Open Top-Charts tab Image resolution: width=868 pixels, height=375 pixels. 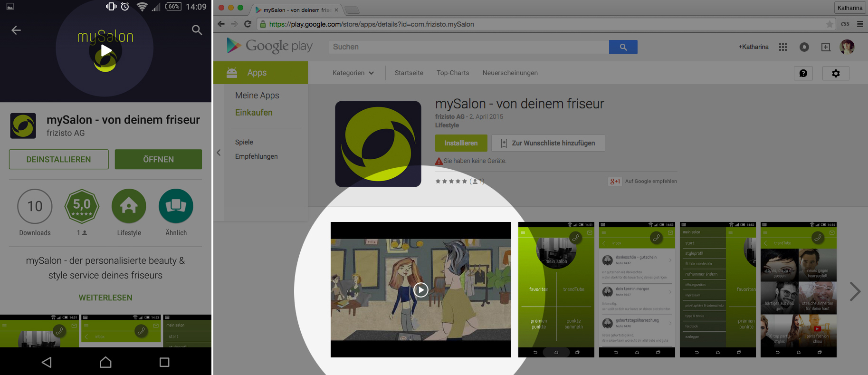(453, 73)
